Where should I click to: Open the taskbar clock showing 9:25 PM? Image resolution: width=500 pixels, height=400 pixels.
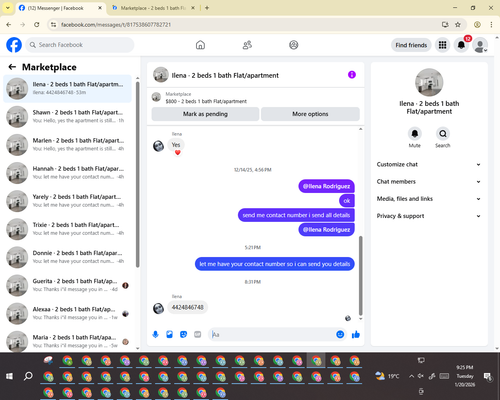tap(465, 376)
